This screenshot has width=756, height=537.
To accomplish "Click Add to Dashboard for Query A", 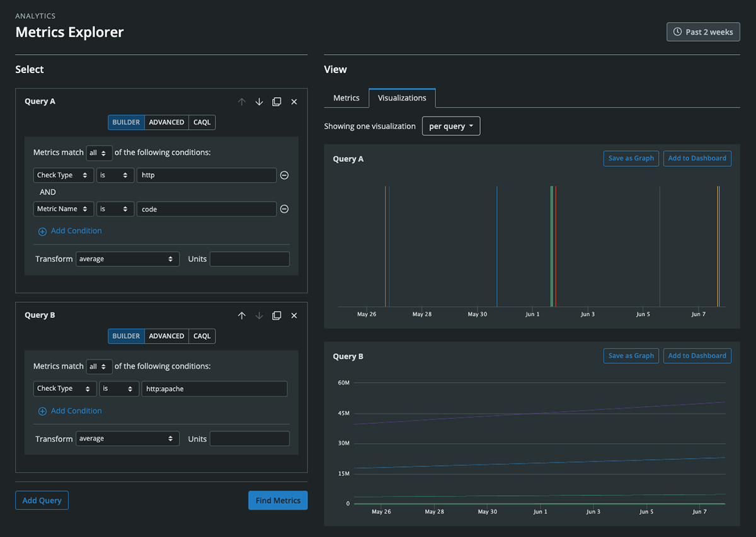I will (x=697, y=158).
